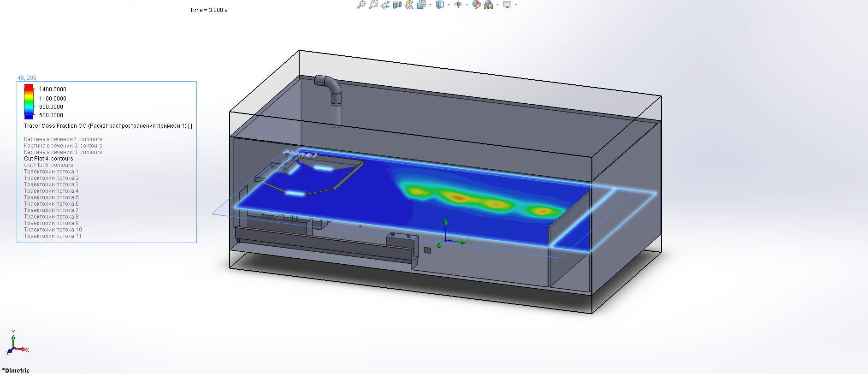
Task: Select 'Траектории потока 7' entry
Action: tap(51, 210)
